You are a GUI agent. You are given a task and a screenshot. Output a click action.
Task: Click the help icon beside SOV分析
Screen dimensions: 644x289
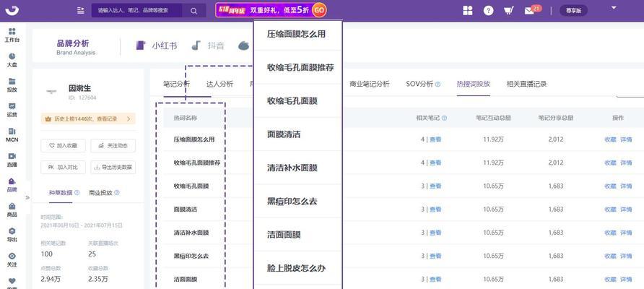(x=438, y=85)
